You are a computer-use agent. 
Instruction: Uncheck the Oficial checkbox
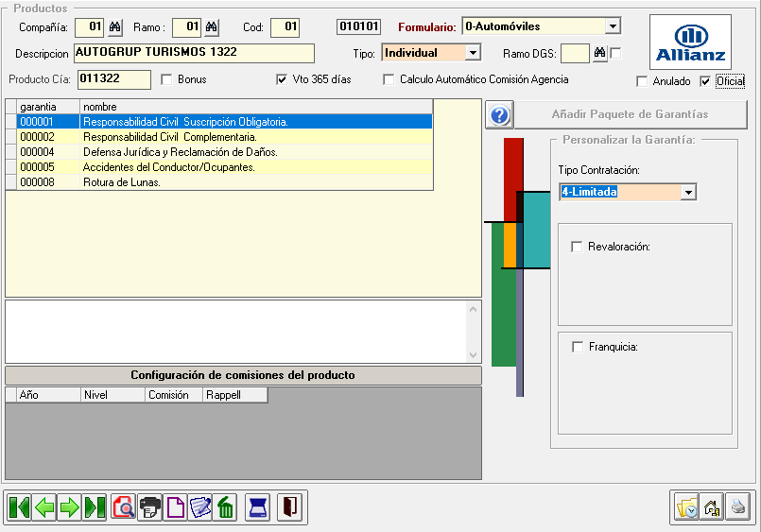[x=705, y=81]
